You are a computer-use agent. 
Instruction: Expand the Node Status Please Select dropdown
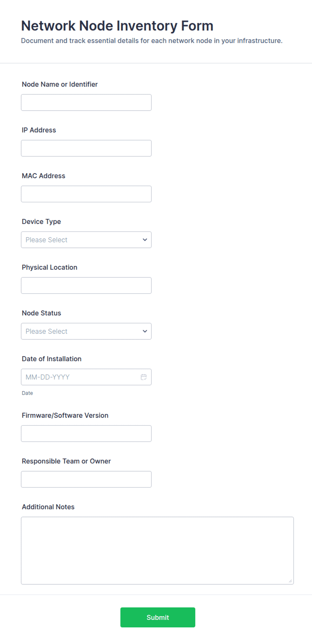tap(86, 331)
